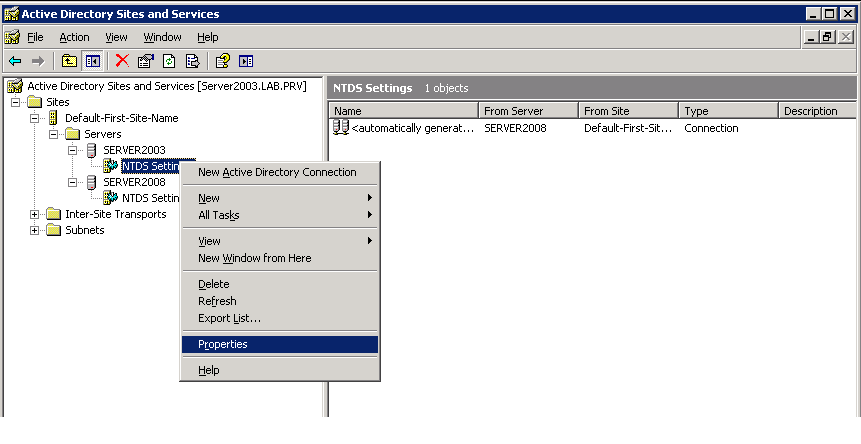Collapse the Default-First-Site-Name node
Image resolution: width=861 pixels, height=444 pixels.
pos(34,118)
